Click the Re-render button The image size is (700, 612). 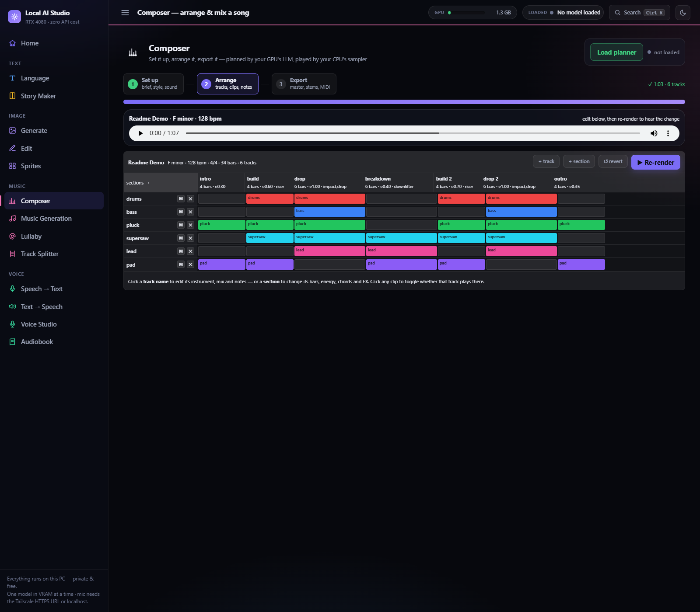tap(655, 162)
